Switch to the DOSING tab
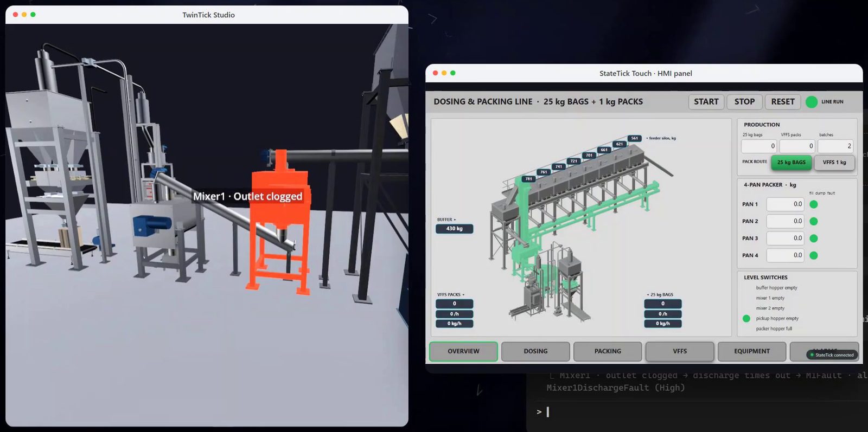Image resolution: width=868 pixels, height=432 pixels. tap(535, 351)
